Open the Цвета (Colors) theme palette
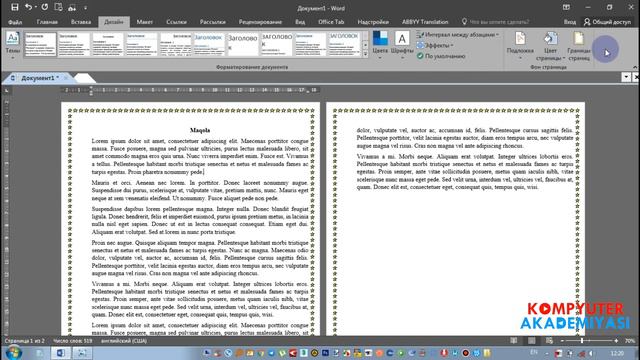 (x=380, y=46)
